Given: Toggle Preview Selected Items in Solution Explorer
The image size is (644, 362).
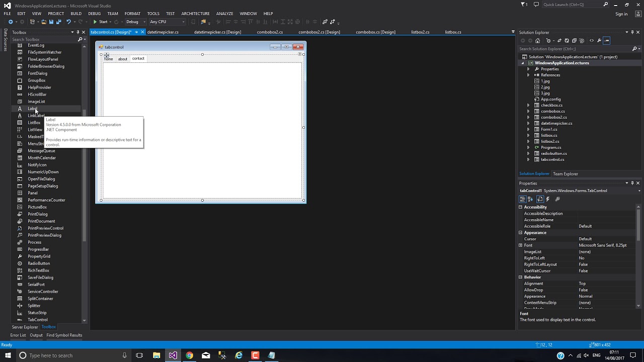Looking at the screenshot, I should [x=606, y=41].
